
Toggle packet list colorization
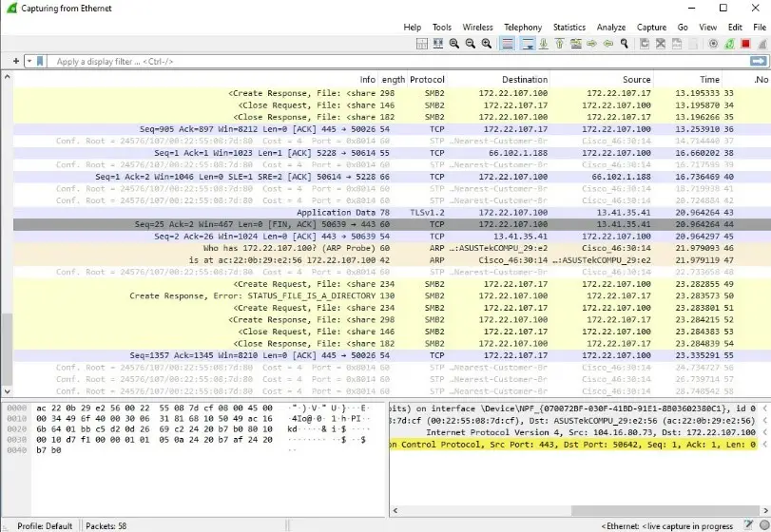tap(507, 44)
